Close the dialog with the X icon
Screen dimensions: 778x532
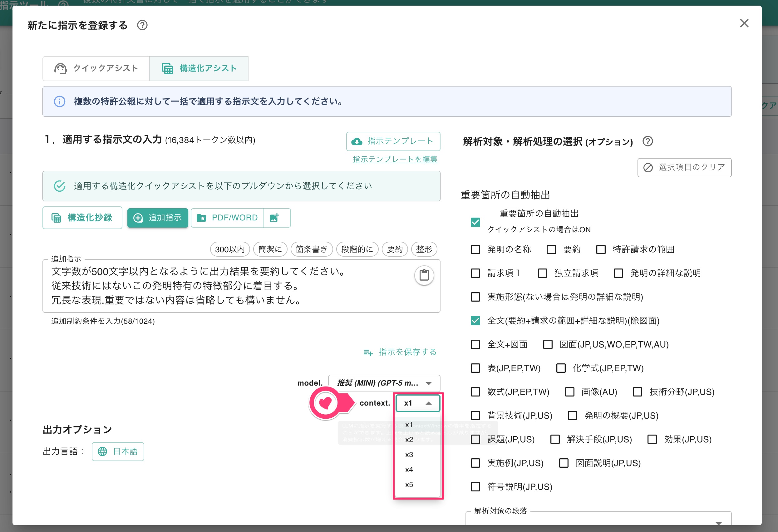(x=744, y=23)
